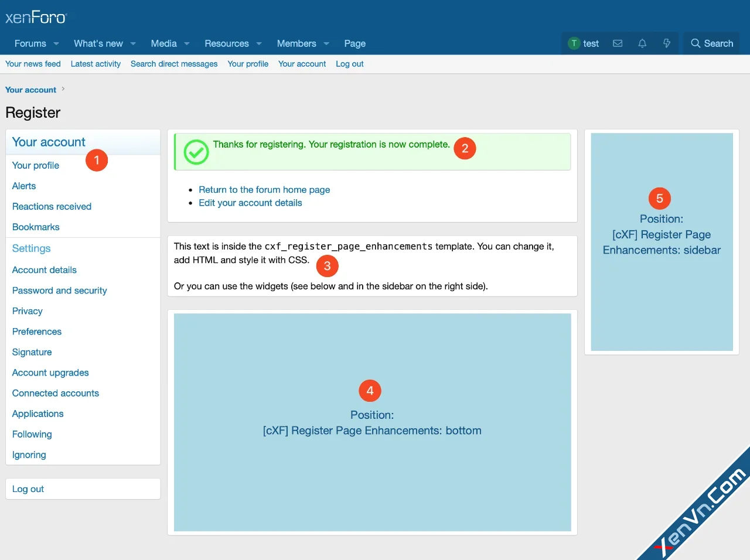Click Log out in the sidebar

click(28, 489)
